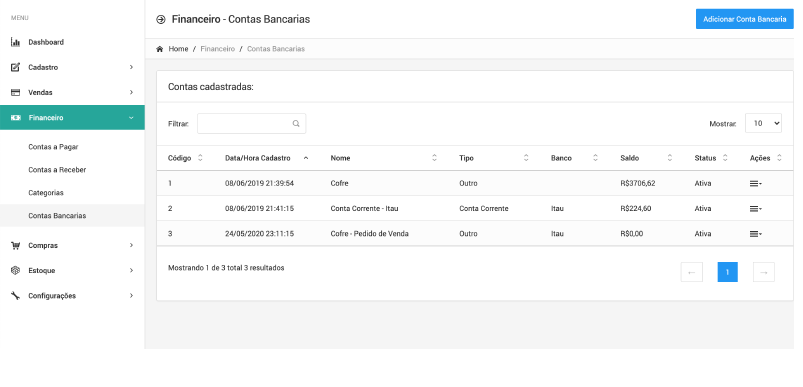Open actions menu for Conta Corrente - Itau
The image size is (803, 387).
pos(755,209)
